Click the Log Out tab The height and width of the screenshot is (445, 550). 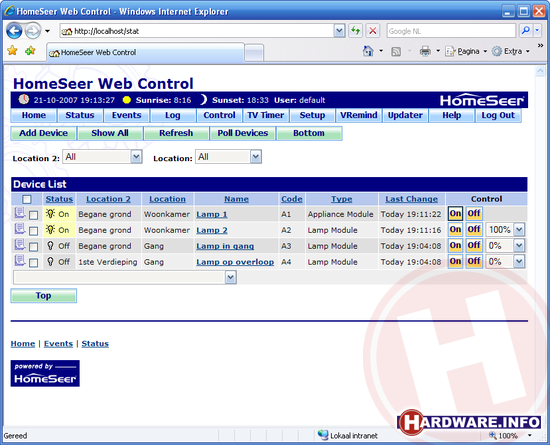(498, 115)
